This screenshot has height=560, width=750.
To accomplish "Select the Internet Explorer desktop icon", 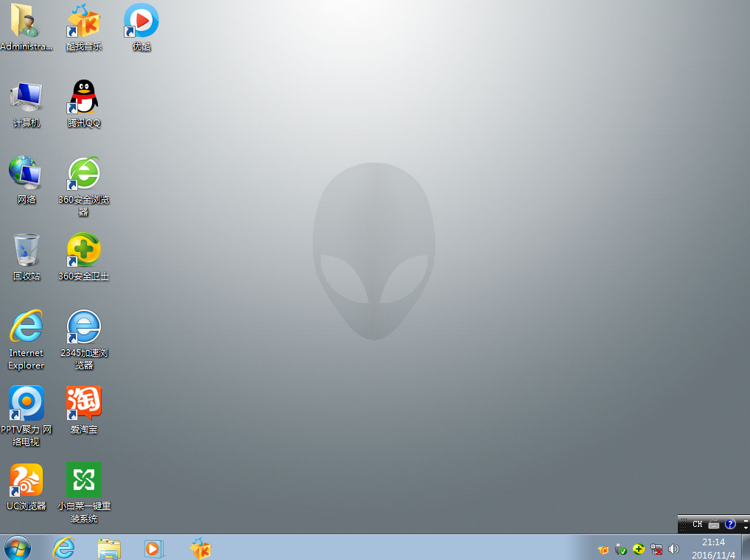I will (27, 340).
